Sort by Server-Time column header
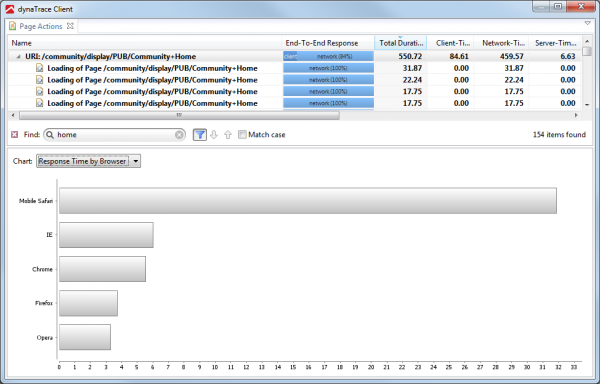Viewport: 600px width, 384px height. (555, 43)
